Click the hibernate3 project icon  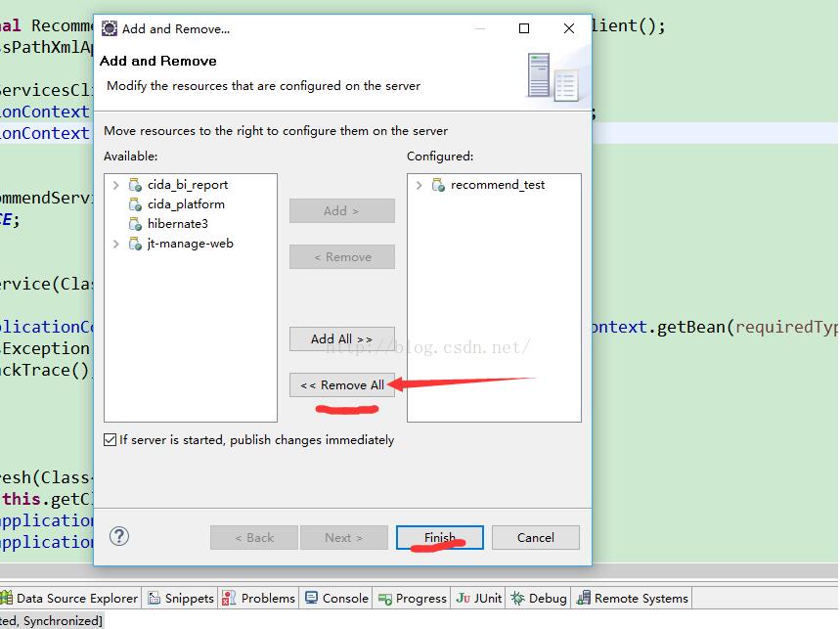point(136,224)
